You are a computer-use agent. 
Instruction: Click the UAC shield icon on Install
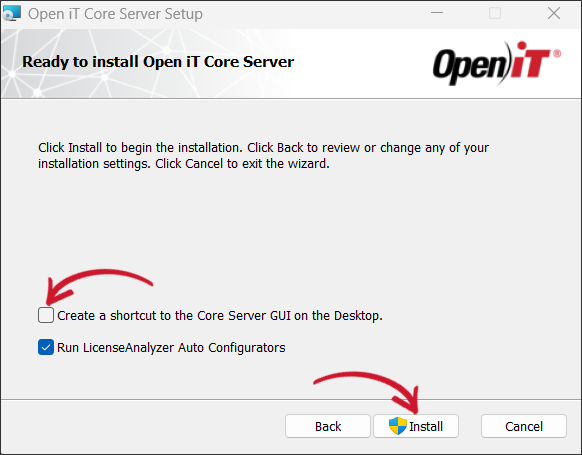click(398, 426)
